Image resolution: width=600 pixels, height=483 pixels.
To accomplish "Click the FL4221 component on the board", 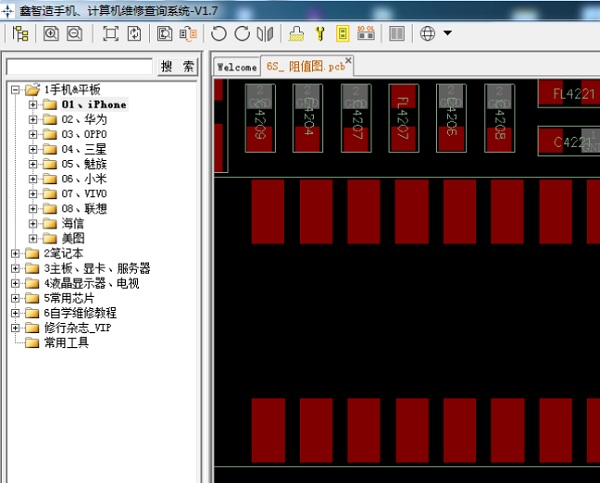I will point(569,93).
